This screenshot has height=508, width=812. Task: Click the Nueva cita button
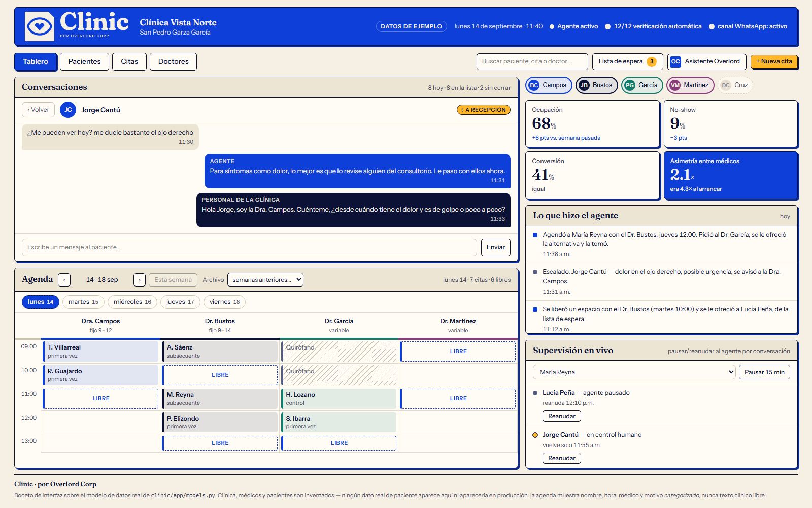tap(774, 61)
